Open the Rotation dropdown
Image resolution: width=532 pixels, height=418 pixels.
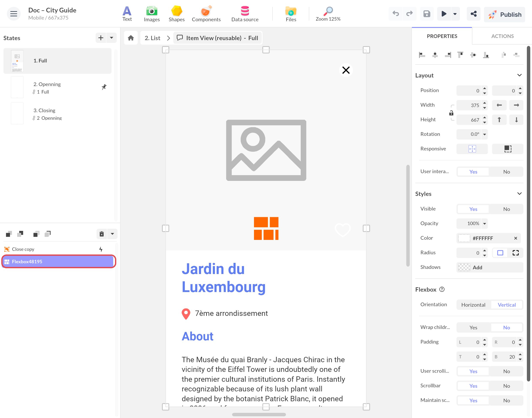pos(485,134)
